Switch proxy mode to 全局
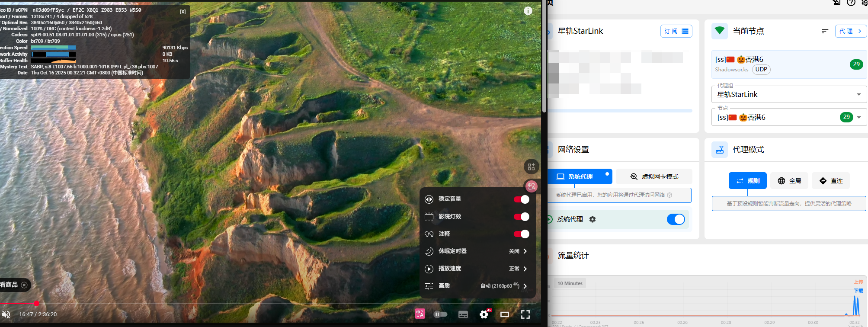The image size is (868, 327). [789, 181]
